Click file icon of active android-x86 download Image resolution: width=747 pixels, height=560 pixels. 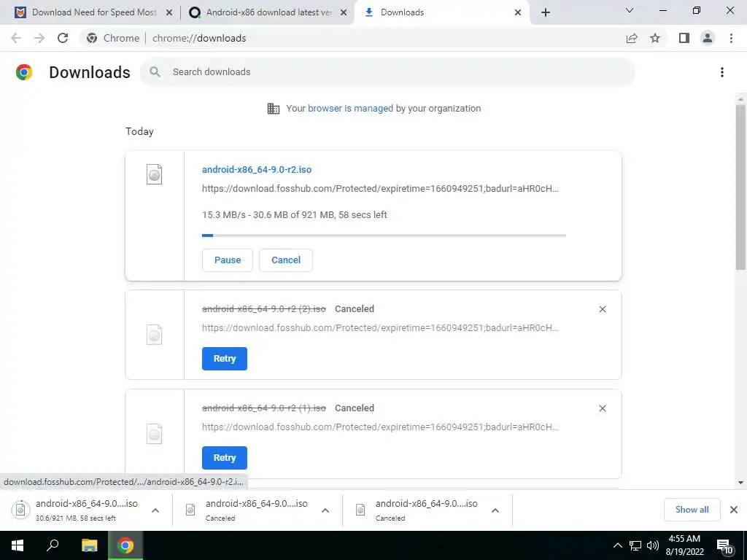[155, 174]
